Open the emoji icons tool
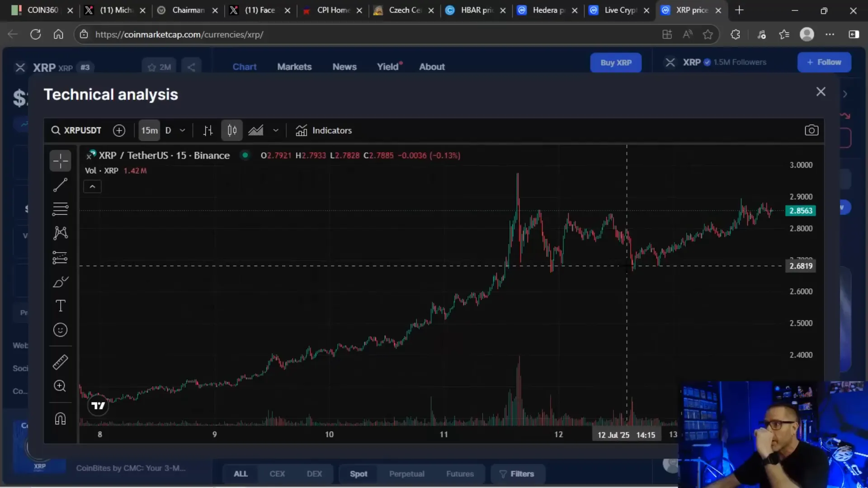The width and height of the screenshot is (868, 488). pyautogui.click(x=60, y=330)
